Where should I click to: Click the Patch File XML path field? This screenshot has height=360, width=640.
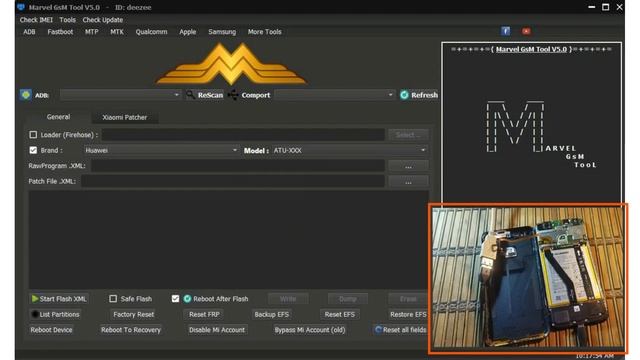point(233,181)
